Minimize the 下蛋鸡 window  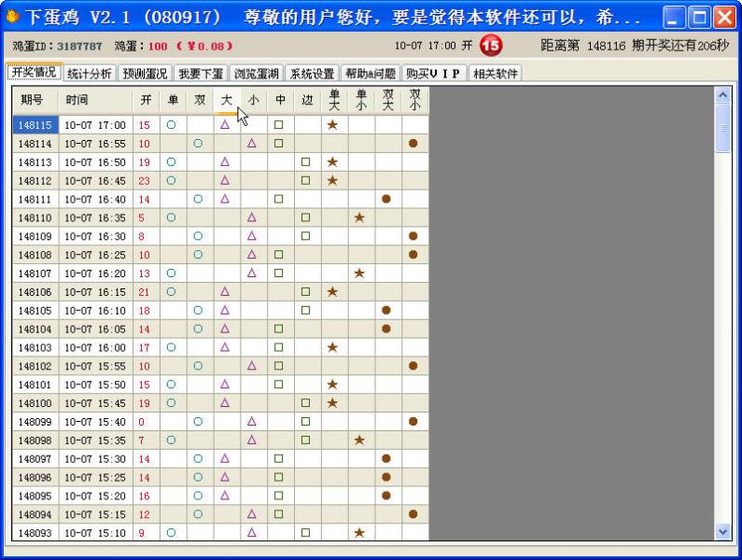[x=673, y=17]
